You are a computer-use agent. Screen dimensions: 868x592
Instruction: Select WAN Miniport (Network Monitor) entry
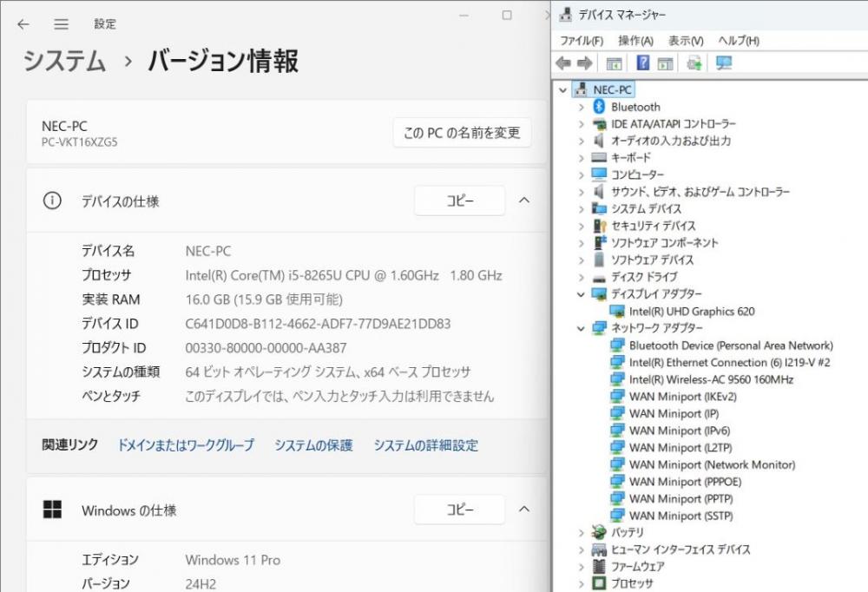tap(712, 464)
